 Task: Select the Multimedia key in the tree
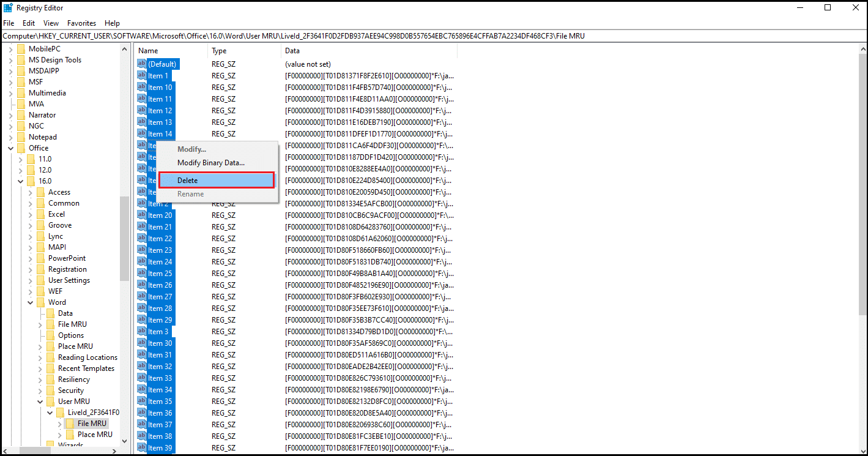47,93
